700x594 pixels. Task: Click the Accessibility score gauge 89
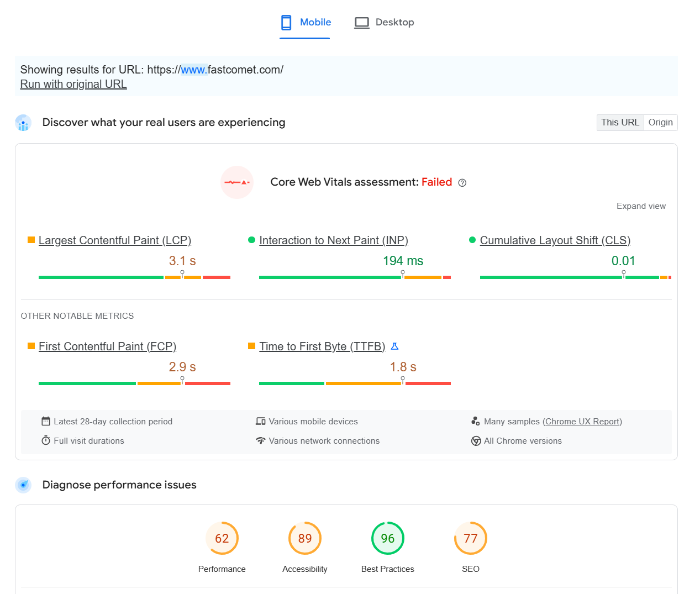(x=305, y=538)
